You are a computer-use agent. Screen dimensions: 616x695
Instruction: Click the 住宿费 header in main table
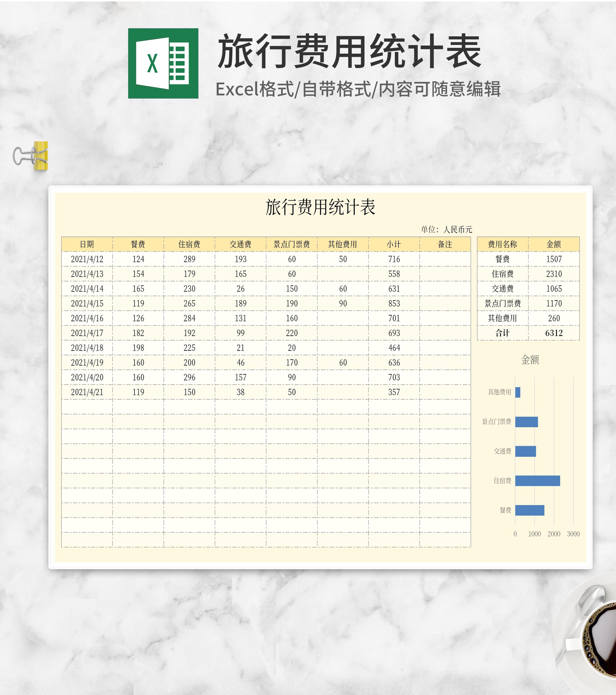click(x=189, y=244)
